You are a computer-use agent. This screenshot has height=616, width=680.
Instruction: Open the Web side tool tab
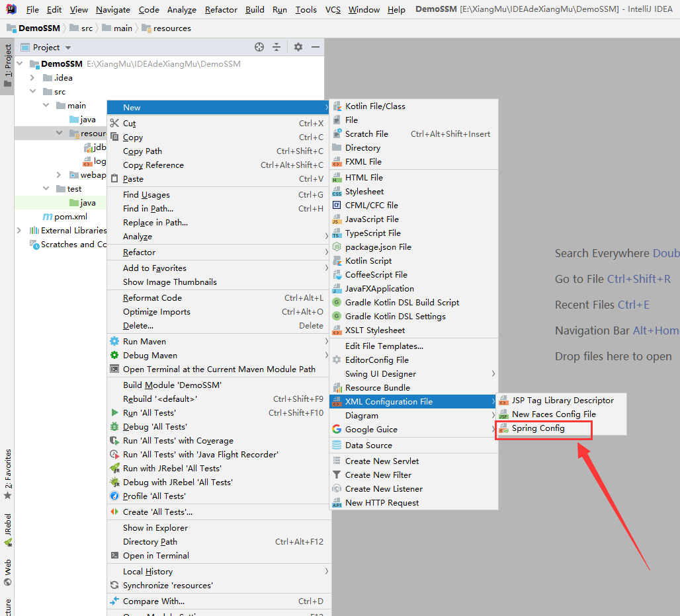[7, 572]
